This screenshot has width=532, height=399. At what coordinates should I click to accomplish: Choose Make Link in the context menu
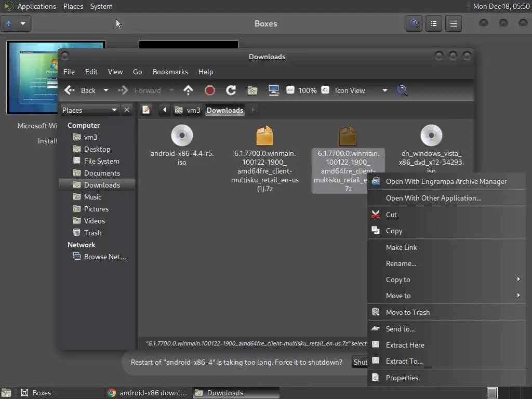446,248
